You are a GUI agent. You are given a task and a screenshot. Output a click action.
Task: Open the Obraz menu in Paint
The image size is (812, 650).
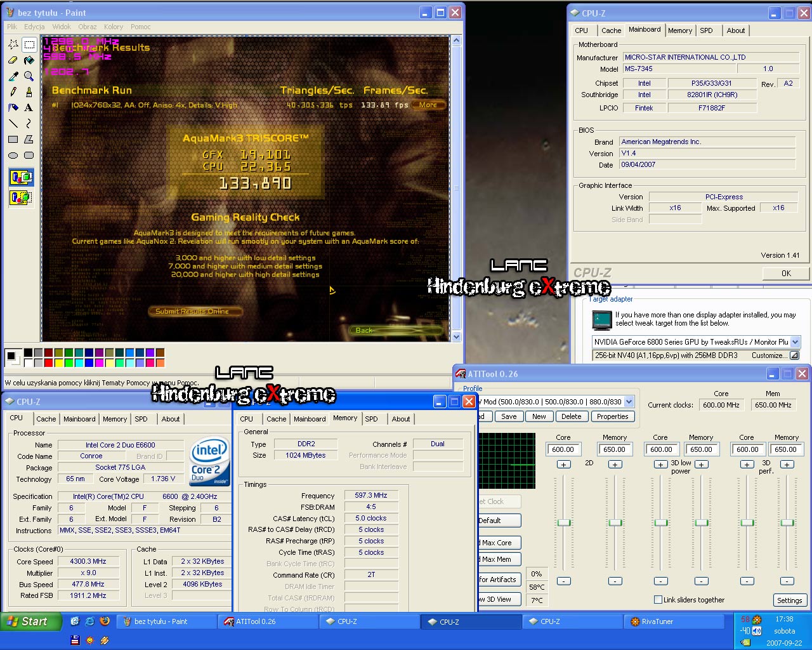tap(88, 27)
